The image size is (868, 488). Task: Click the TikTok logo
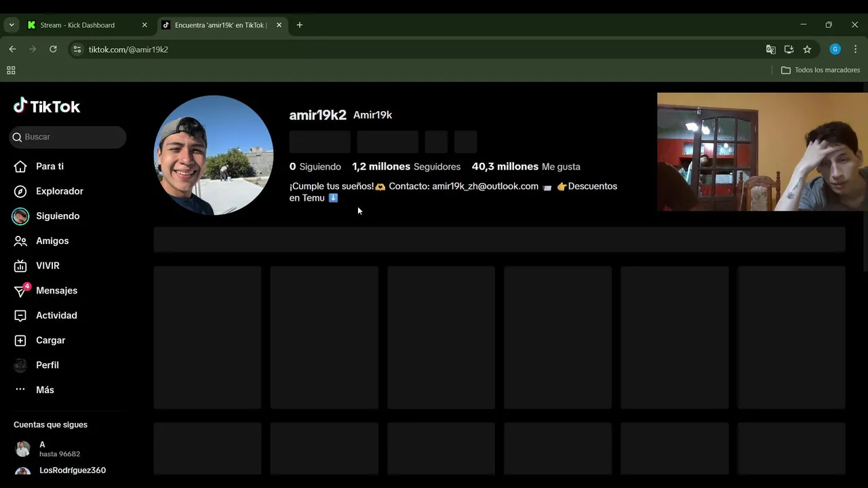pos(47,106)
